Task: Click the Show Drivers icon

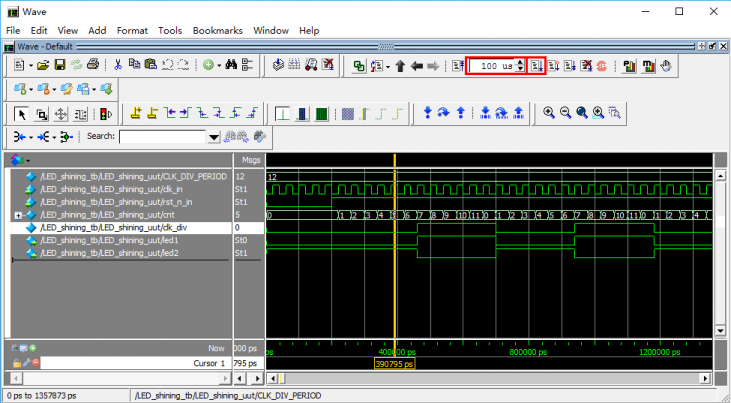Action: (x=19, y=137)
